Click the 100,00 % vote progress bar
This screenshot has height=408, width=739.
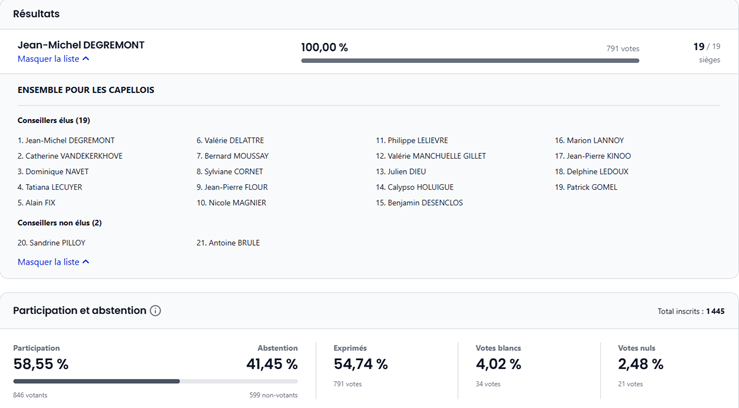470,61
